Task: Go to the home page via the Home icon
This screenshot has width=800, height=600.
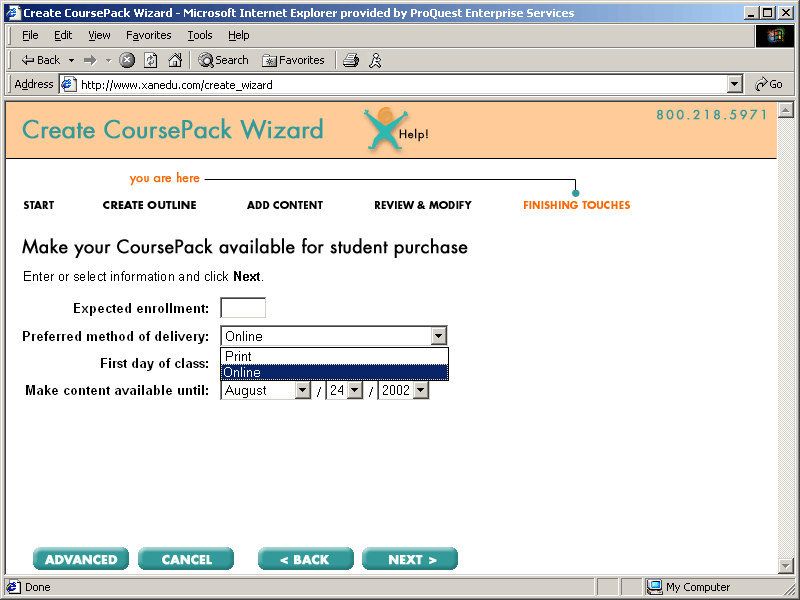Action: pos(175,60)
